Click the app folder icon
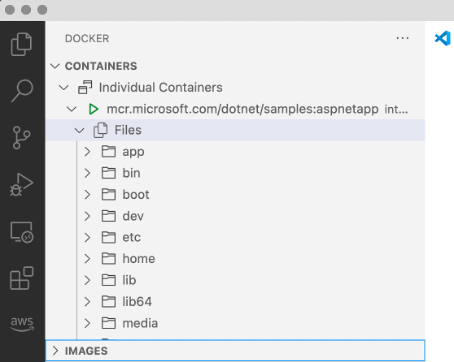 point(109,151)
